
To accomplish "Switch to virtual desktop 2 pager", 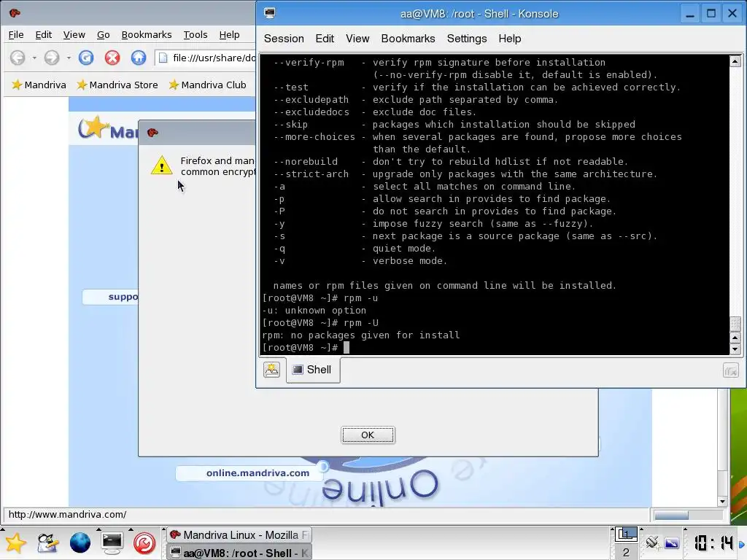I will click(x=626, y=553).
